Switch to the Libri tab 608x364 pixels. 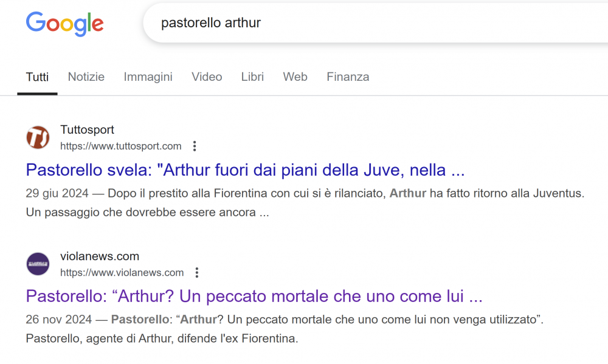tap(252, 77)
